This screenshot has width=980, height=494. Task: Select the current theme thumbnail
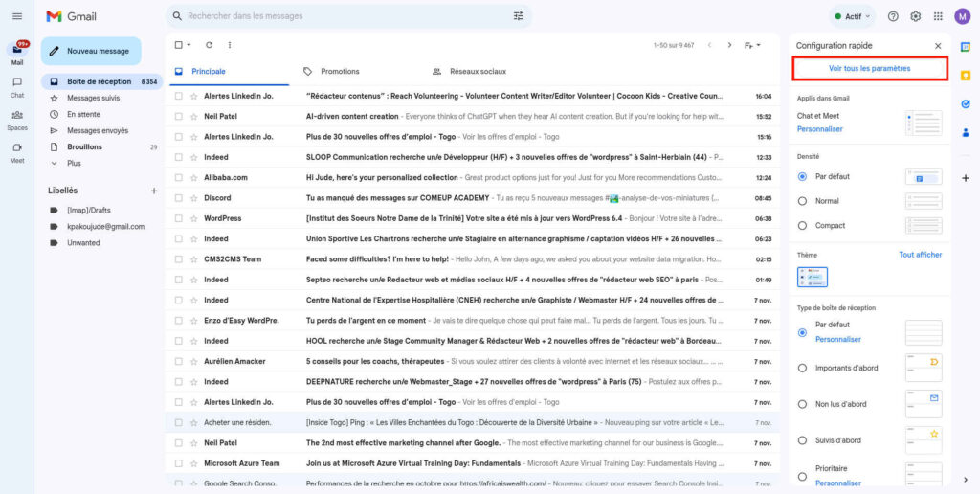click(813, 277)
